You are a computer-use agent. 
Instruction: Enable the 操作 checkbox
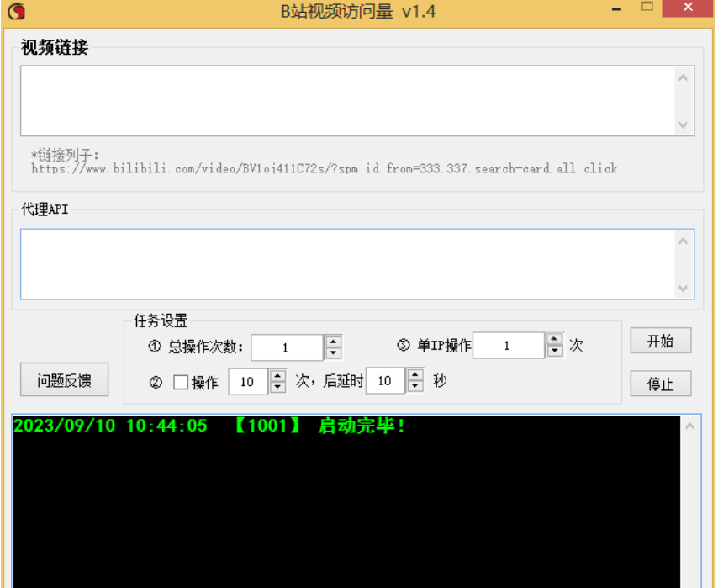point(181,382)
